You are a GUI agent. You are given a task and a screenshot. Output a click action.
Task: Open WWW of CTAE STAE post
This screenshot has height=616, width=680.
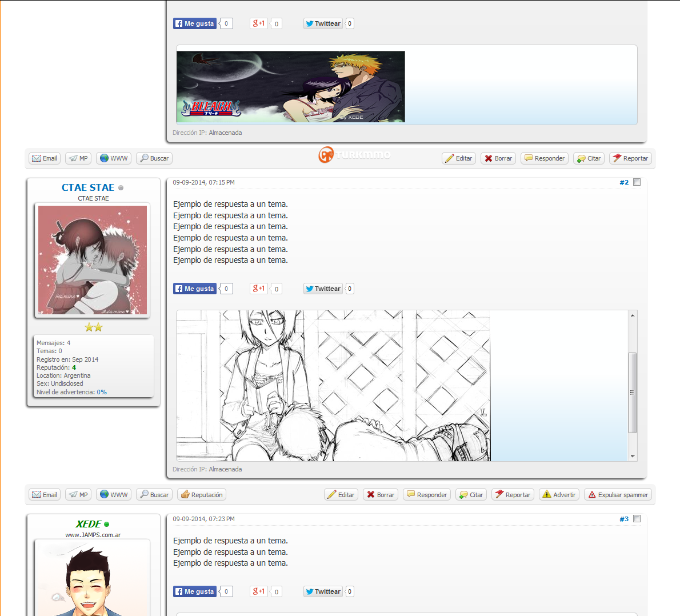coord(114,494)
